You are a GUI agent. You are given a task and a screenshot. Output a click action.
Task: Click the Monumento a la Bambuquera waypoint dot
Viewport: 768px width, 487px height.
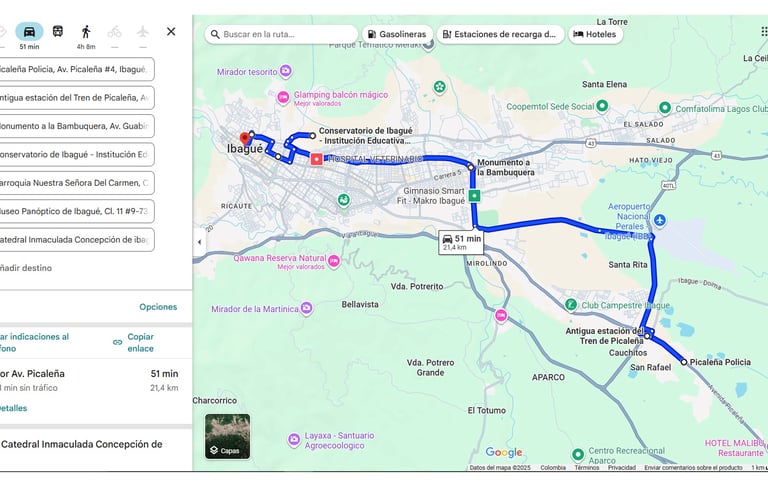coord(471,167)
